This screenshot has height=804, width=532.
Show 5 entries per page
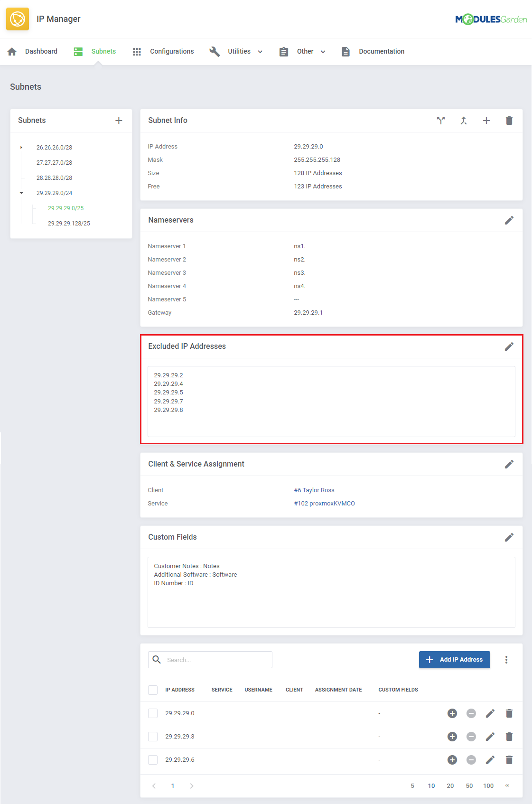[x=412, y=786]
